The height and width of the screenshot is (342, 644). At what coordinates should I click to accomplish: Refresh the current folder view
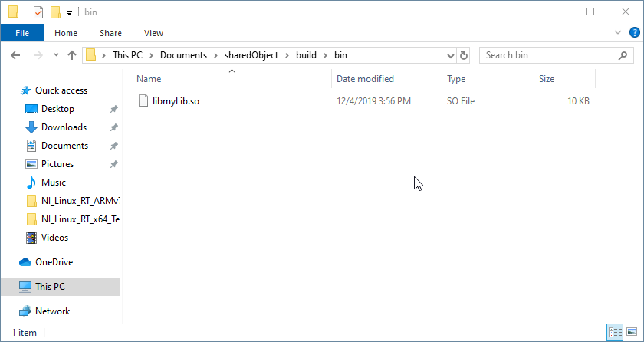(x=463, y=55)
